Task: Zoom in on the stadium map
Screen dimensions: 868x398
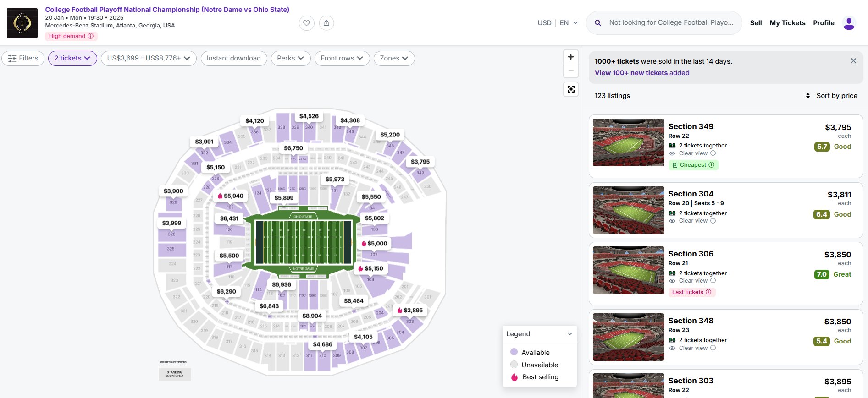Action: point(571,57)
